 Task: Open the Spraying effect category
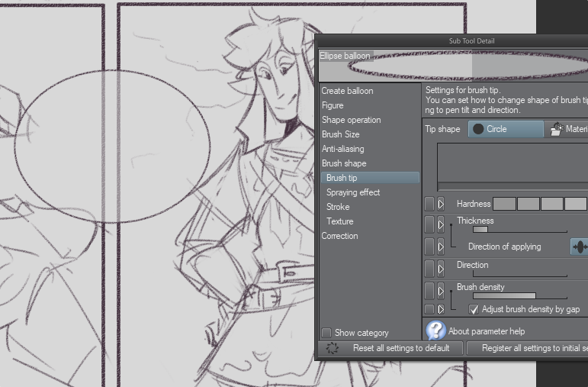353,192
